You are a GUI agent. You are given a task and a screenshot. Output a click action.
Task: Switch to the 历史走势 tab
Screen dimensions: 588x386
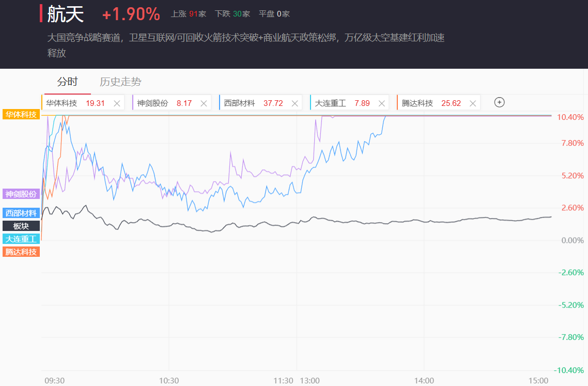(120, 82)
